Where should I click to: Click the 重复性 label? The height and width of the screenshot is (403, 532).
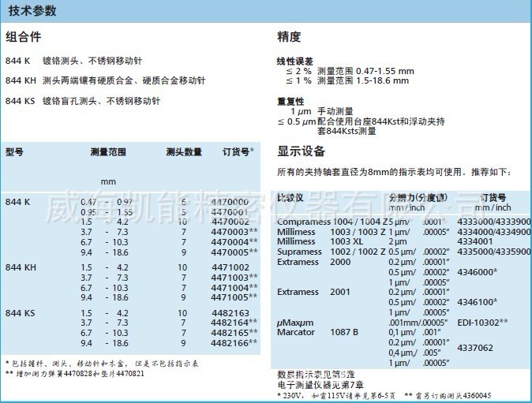click(290, 102)
